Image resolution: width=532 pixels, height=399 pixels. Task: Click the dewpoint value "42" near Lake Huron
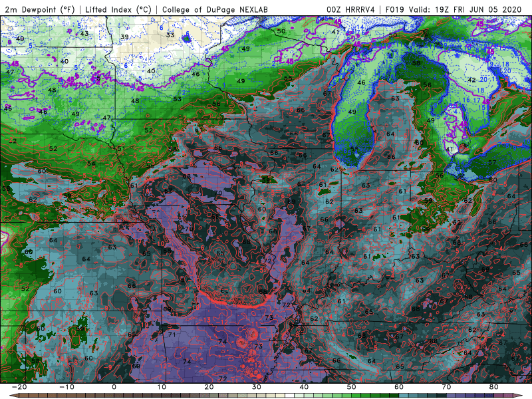471,80
